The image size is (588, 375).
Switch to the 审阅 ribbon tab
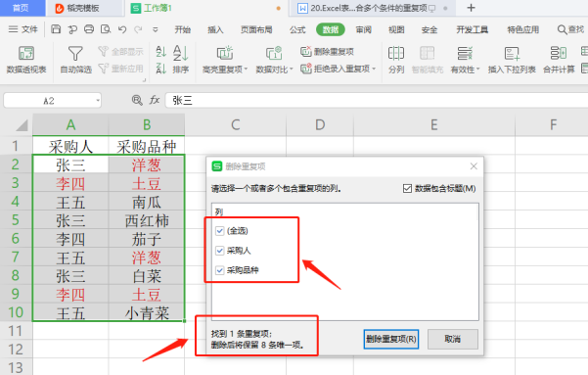click(363, 29)
